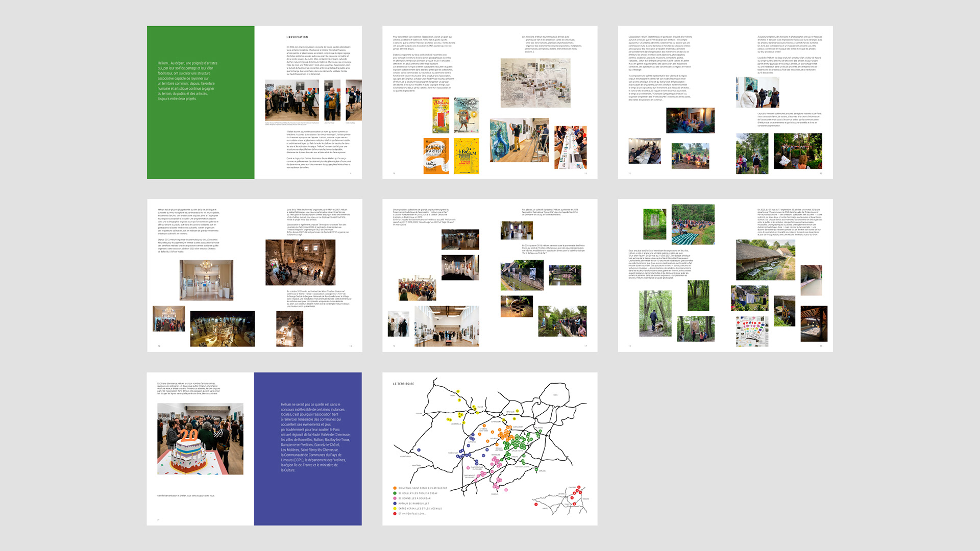Click the yellow Entre Versailles et les Mesnuls dot

click(395, 509)
